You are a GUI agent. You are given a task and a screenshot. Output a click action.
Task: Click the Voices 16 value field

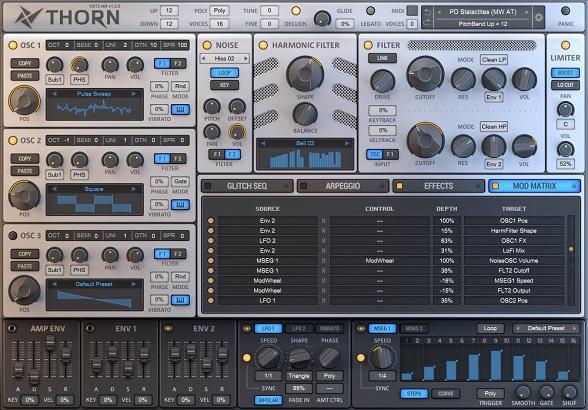219,24
